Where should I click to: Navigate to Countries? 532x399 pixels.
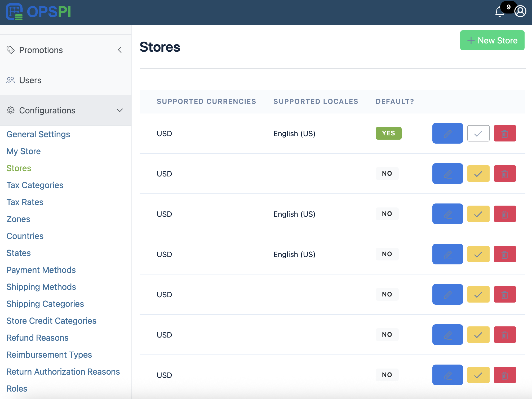click(x=25, y=236)
